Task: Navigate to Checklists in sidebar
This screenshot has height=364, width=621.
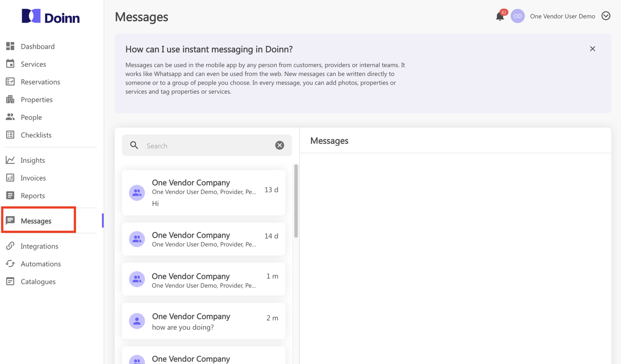Action: click(x=36, y=135)
